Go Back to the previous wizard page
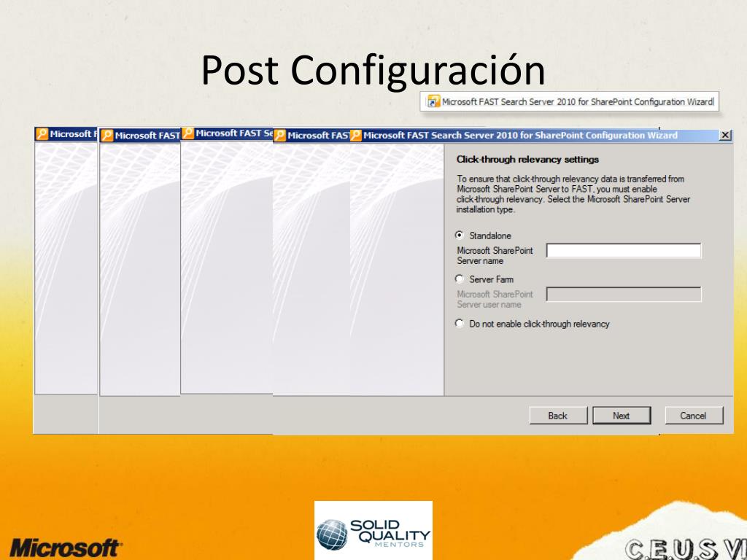This screenshot has height=560, width=747. tap(558, 416)
